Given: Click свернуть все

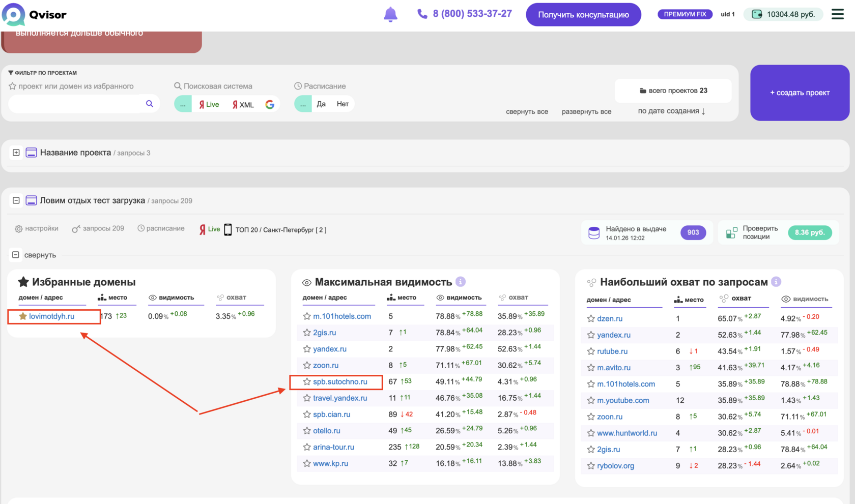Looking at the screenshot, I should (527, 111).
